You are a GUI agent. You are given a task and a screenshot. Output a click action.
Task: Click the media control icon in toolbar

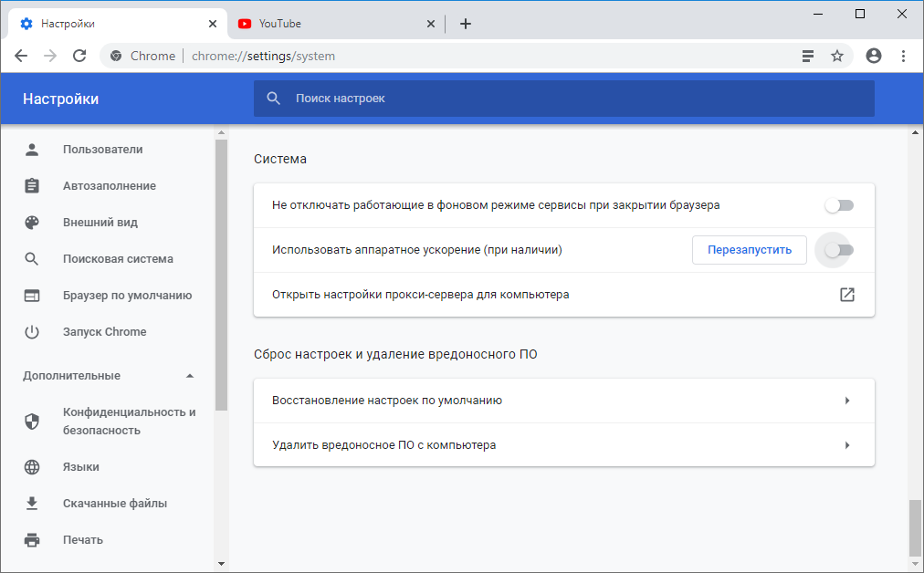(807, 56)
